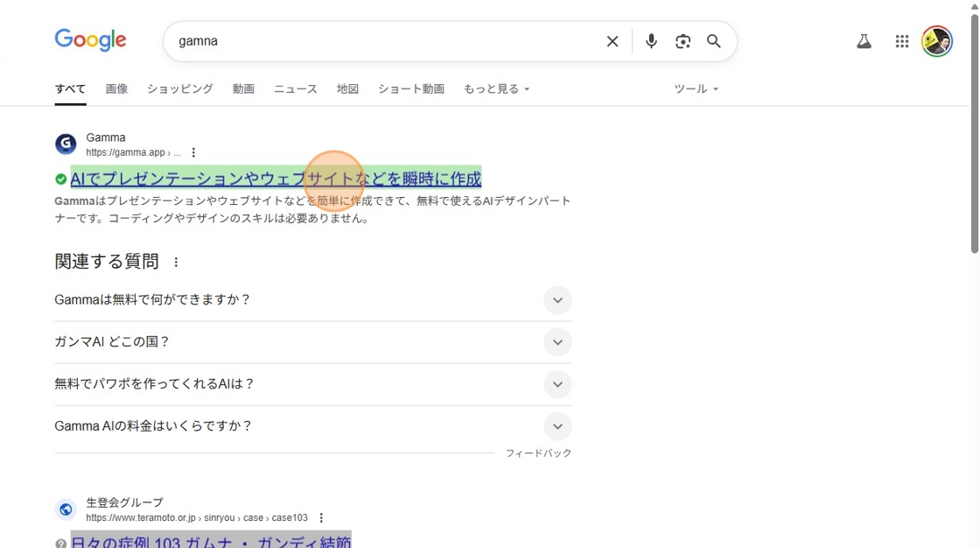This screenshot has width=980, height=548.
Task: Open more options for the Gamma result
Action: 193,152
